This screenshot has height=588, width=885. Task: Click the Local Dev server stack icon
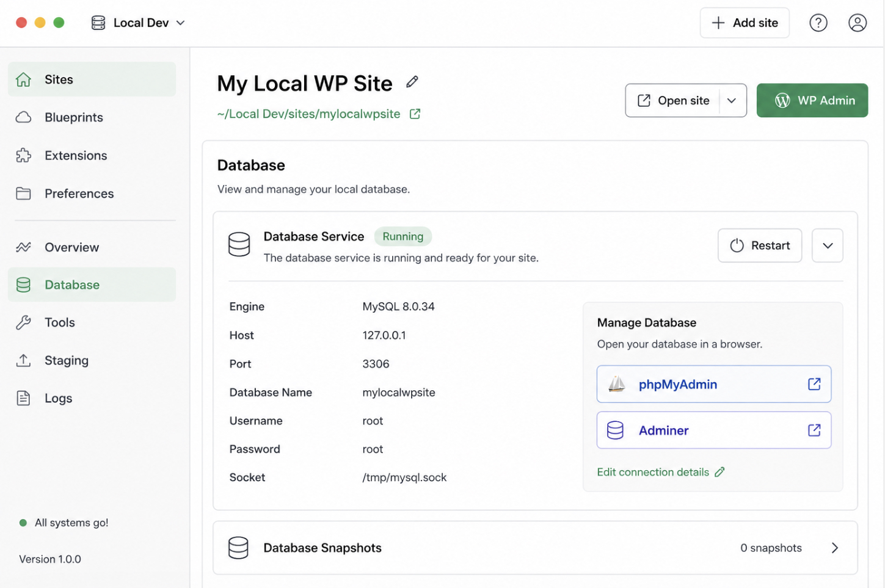[x=98, y=23]
